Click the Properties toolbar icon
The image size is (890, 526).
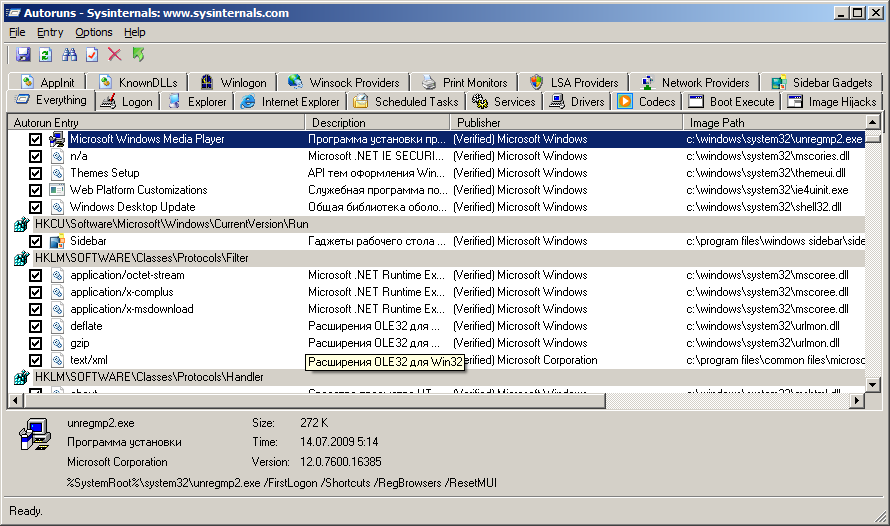click(92, 54)
